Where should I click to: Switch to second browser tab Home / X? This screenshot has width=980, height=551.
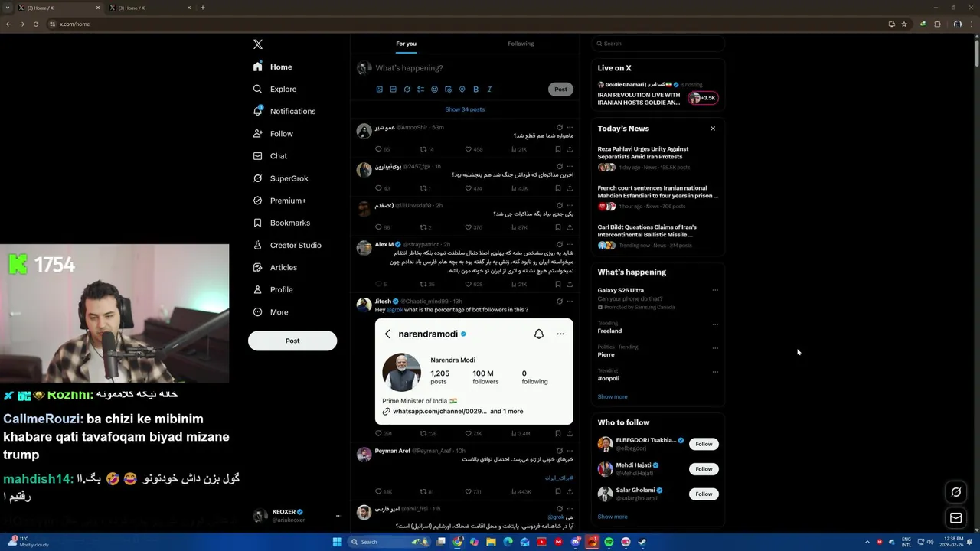150,8
